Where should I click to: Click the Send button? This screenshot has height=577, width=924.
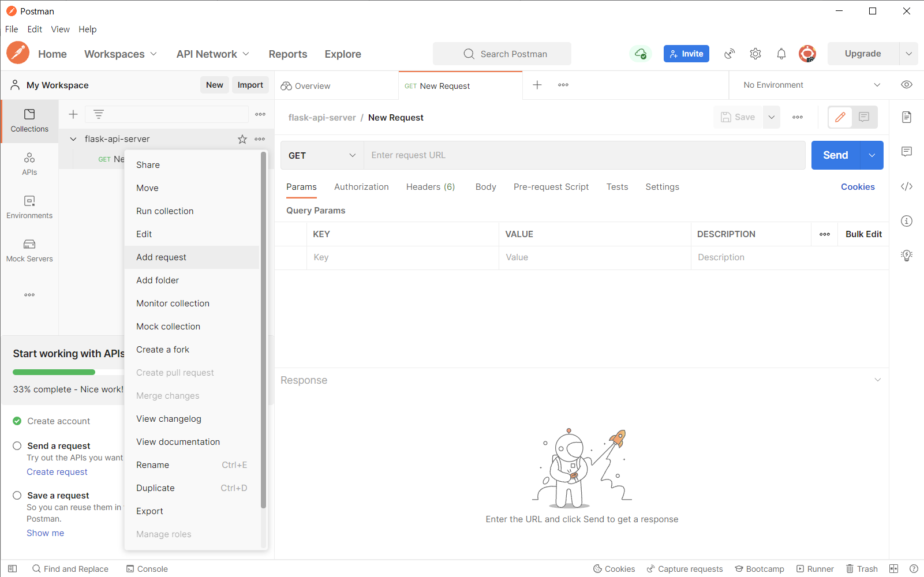click(x=836, y=155)
